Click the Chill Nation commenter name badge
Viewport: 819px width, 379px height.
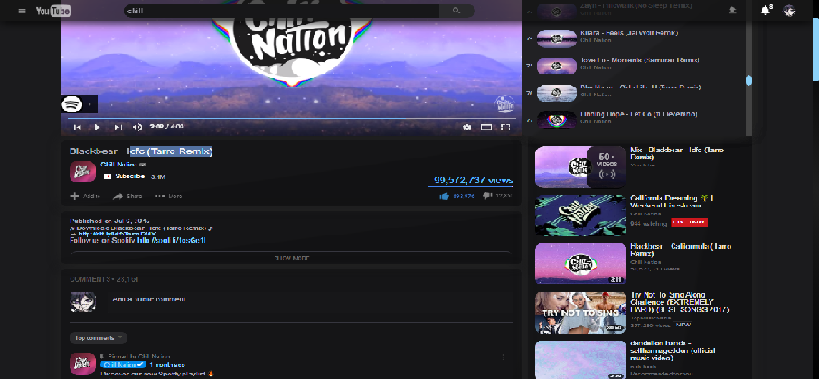123,364
